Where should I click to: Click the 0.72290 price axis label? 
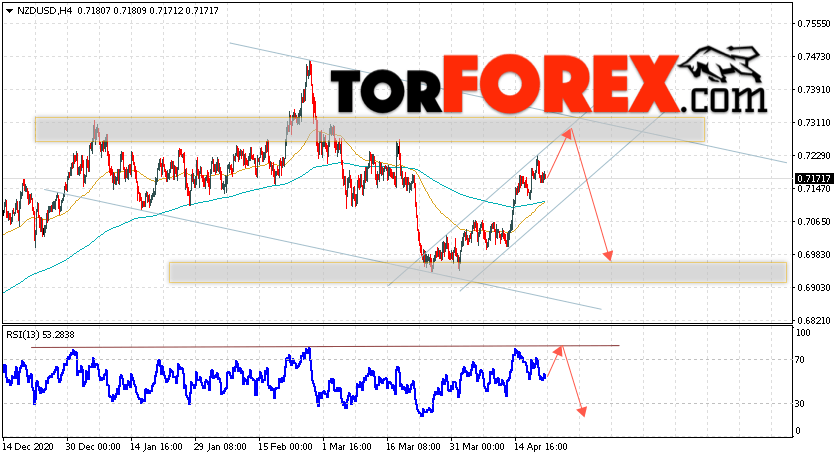814,156
